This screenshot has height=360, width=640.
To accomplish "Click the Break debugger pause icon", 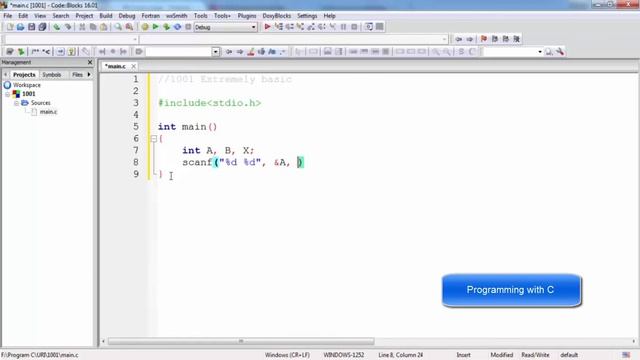I will 343,27.
